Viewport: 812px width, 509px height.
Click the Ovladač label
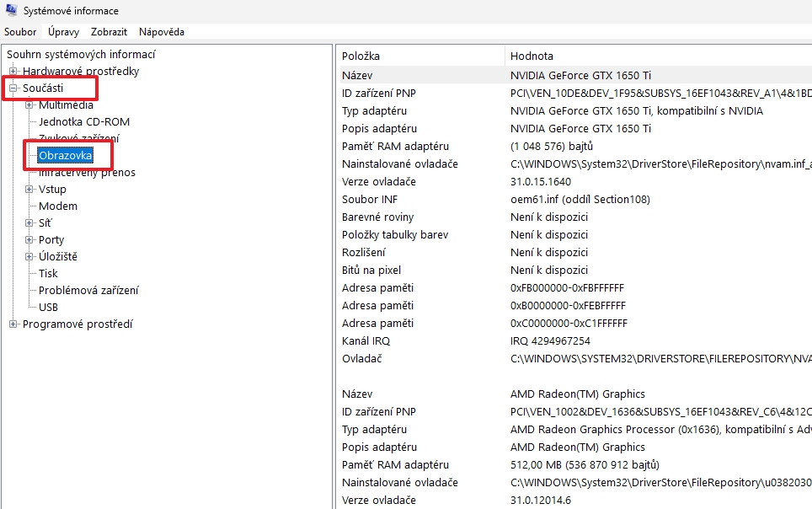point(361,359)
